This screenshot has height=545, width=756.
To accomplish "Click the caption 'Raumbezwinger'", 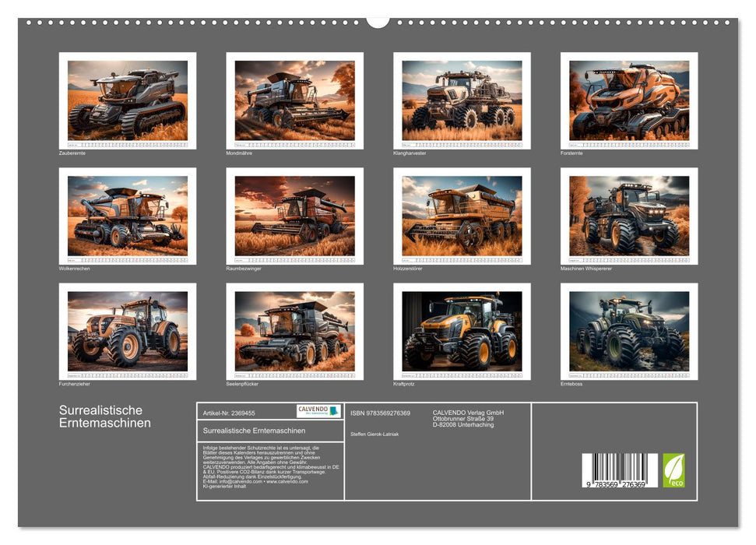I will coord(244,269).
